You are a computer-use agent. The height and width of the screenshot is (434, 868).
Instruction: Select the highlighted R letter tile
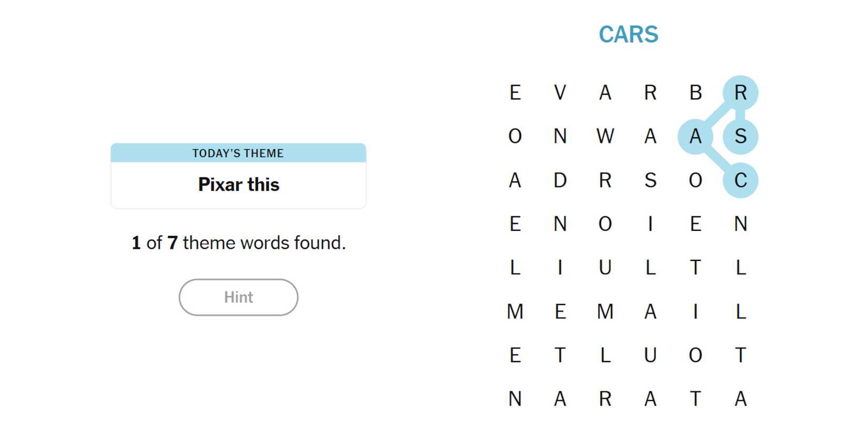740,93
